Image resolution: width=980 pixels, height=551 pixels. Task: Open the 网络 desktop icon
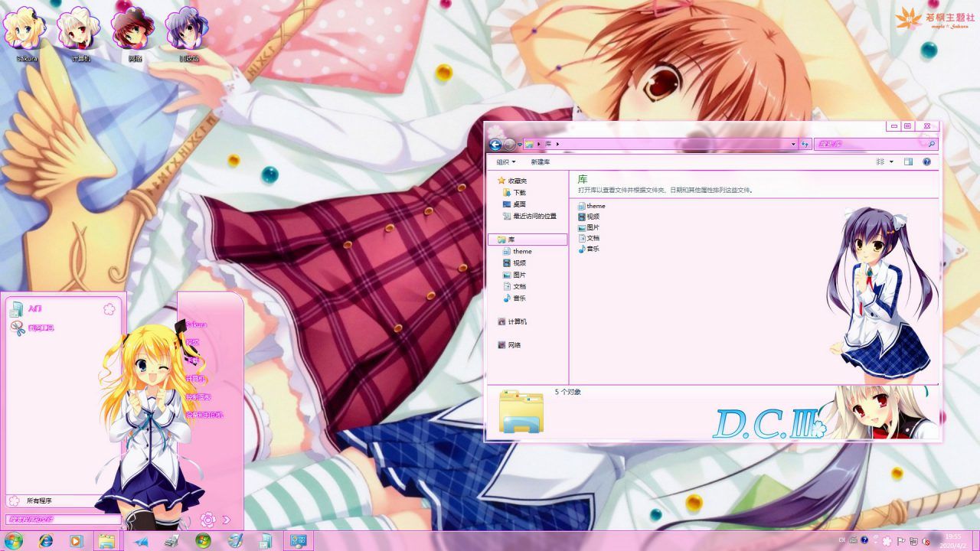click(x=135, y=32)
